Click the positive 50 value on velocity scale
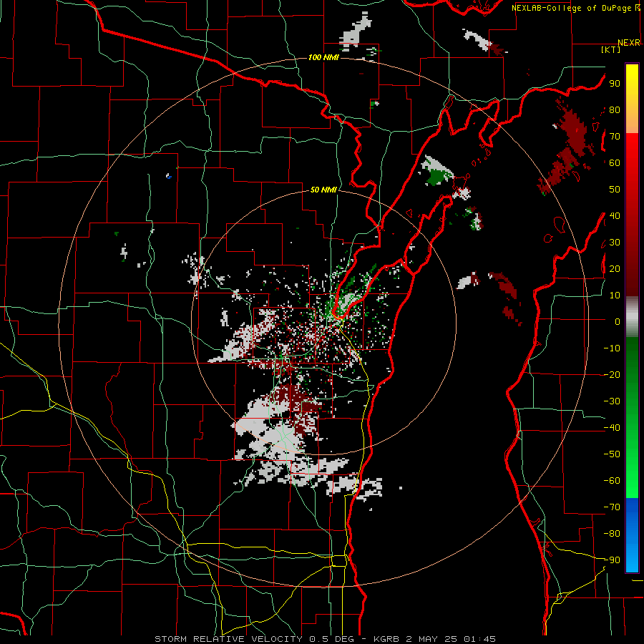 tap(615, 190)
